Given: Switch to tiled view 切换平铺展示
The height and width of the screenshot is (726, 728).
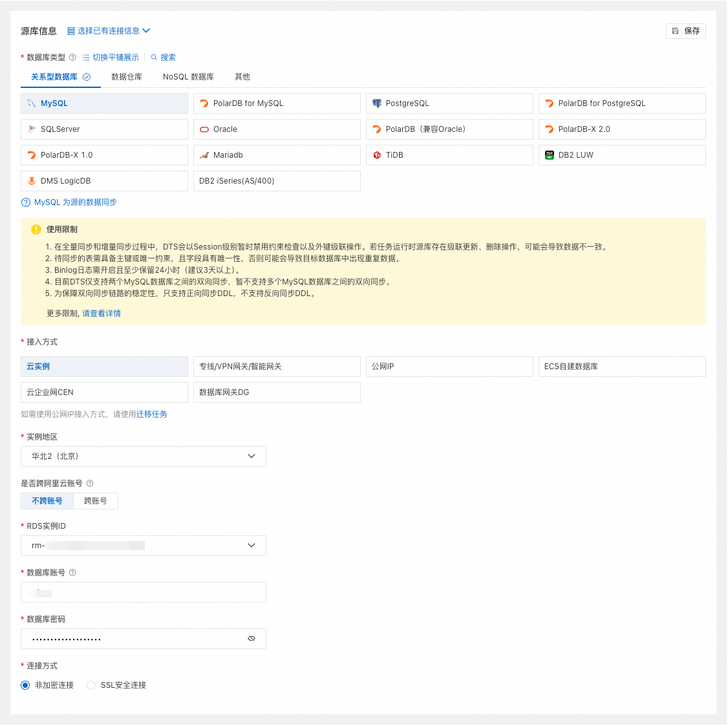Looking at the screenshot, I should pos(111,58).
